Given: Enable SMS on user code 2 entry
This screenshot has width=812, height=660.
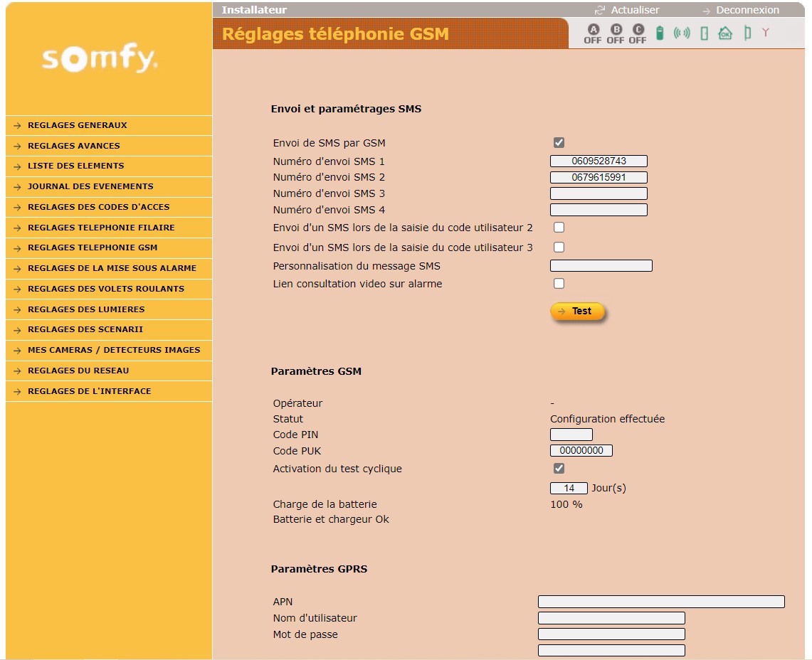Looking at the screenshot, I should coord(559,228).
